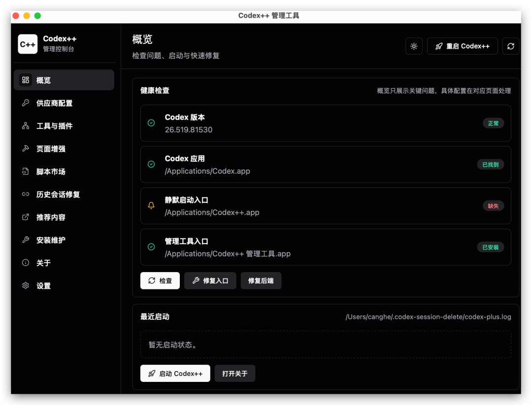The width and height of the screenshot is (532, 405).
Task: Go to the 工具与插件 page
Action: pos(64,126)
